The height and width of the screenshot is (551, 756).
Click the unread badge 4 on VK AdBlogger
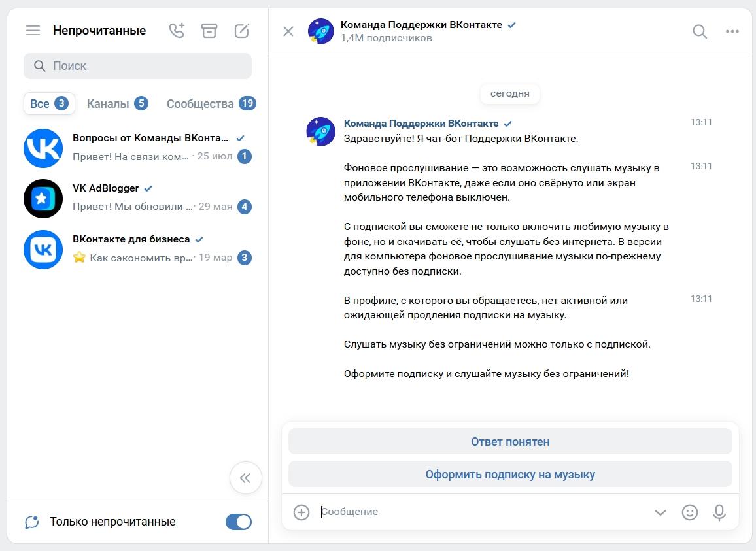[245, 207]
